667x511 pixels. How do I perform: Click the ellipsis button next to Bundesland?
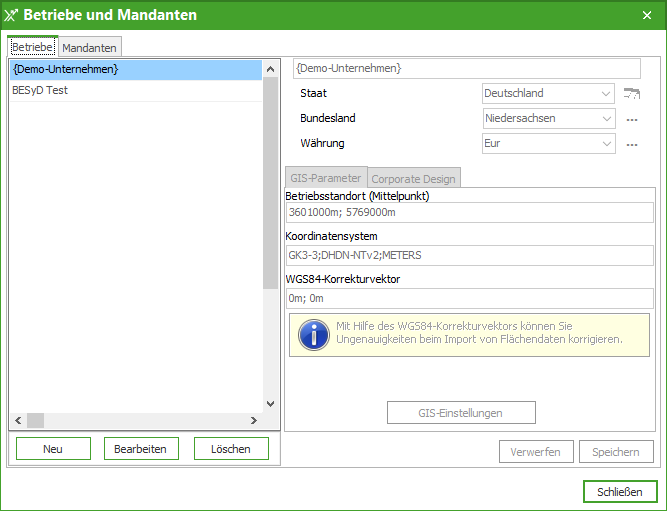(631, 119)
